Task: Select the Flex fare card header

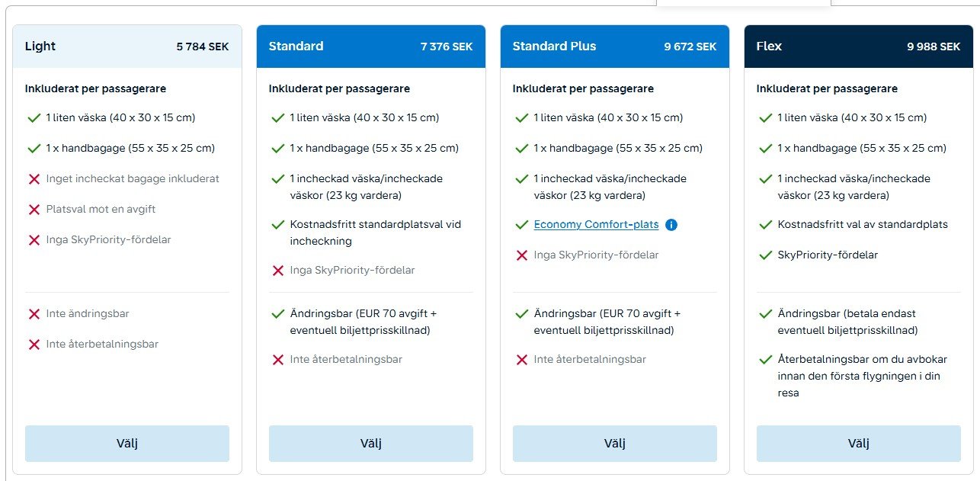Action: [x=858, y=46]
